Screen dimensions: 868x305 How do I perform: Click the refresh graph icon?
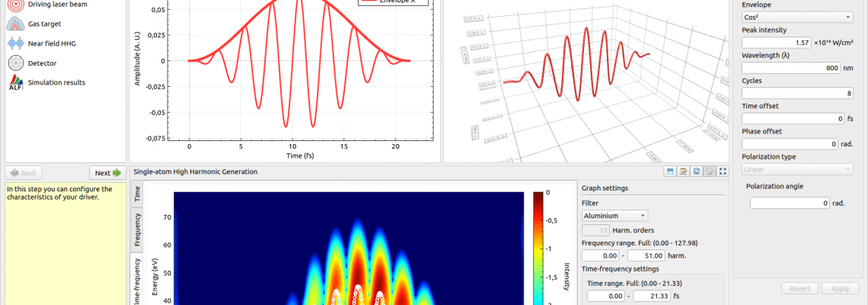click(696, 172)
